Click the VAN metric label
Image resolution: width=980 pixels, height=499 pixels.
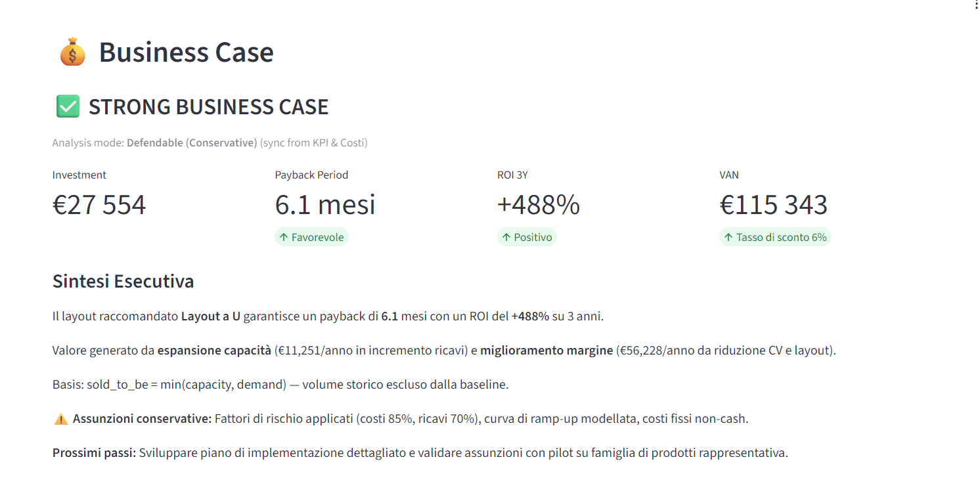729,175
